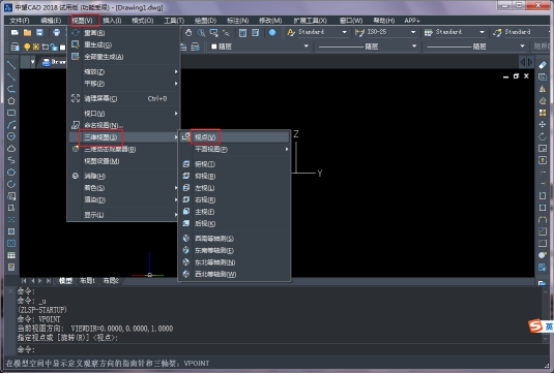
Task: Click the Save diskette icon
Action: (40, 33)
